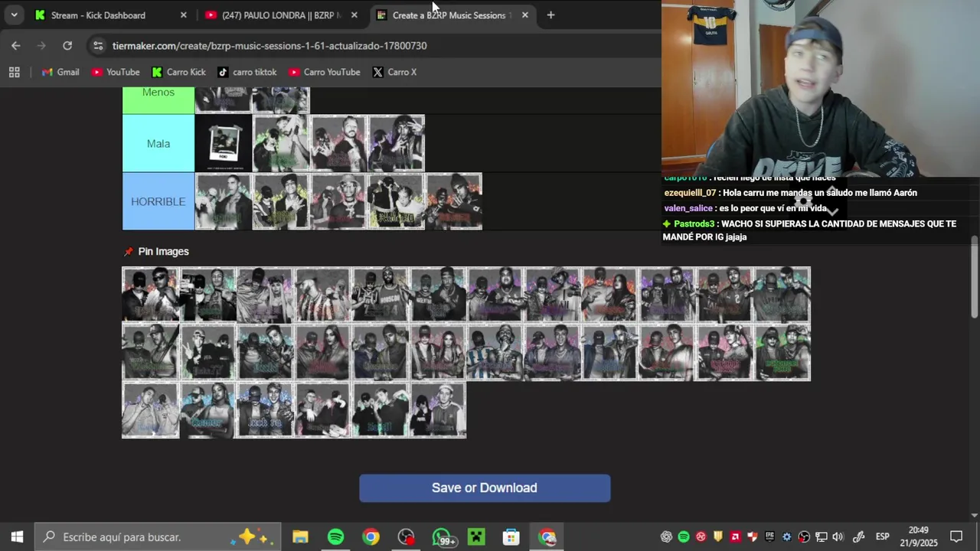Open the Gmail bookmark

coord(60,72)
